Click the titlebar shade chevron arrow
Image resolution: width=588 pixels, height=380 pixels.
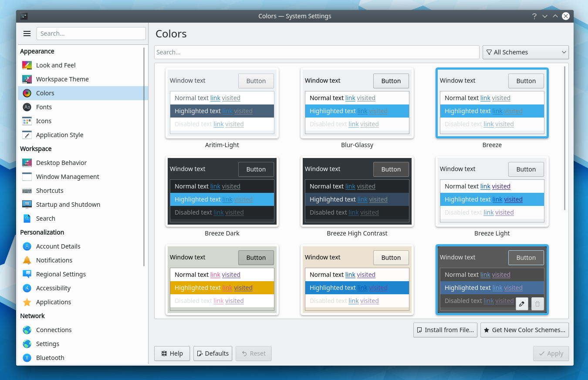point(544,16)
